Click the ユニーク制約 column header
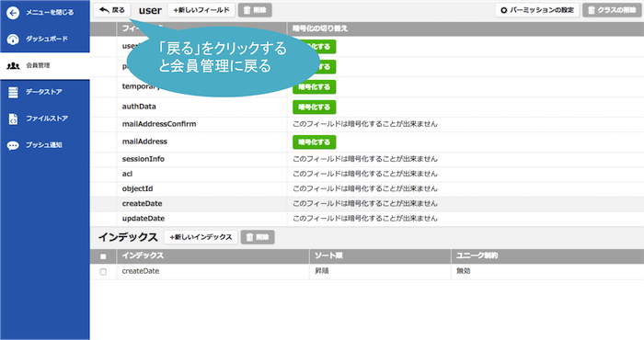The width and height of the screenshot is (644, 340). pyautogui.click(x=477, y=256)
